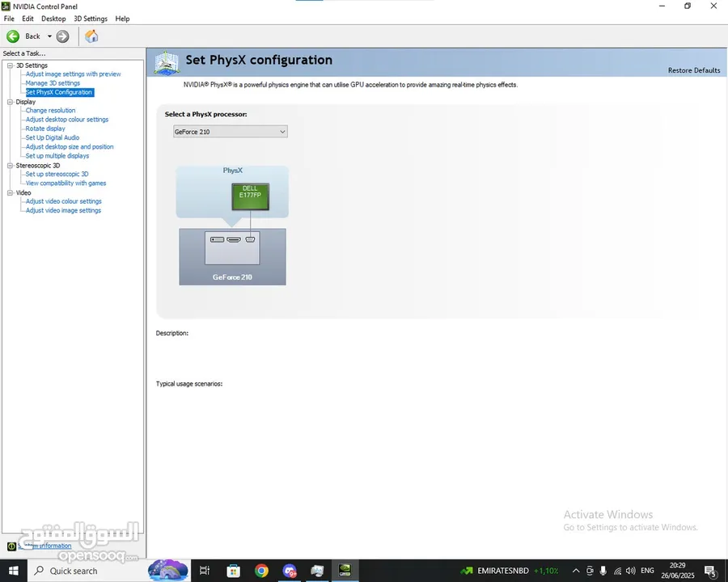Open the File menu
This screenshot has width=728, height=582.
coord(9,19)
